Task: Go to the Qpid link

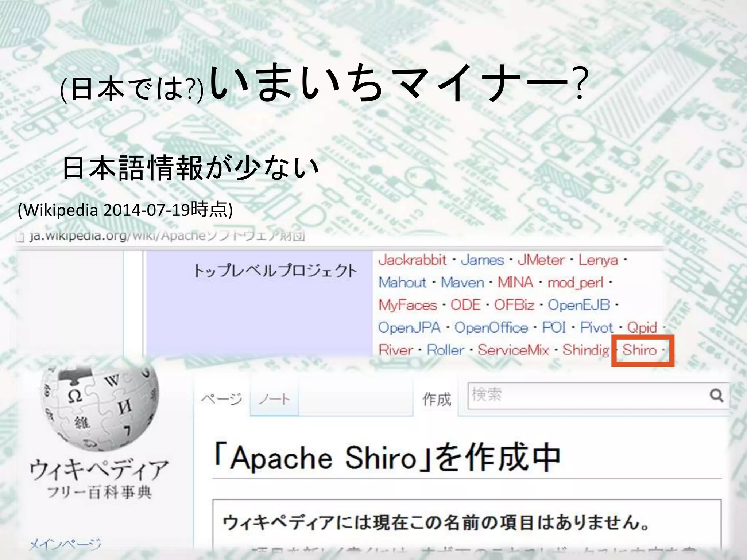Action: [x=642, y=327]
